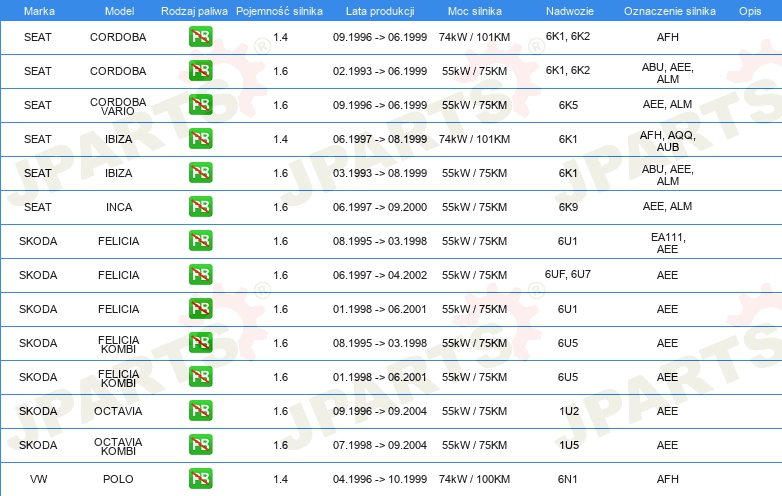
Task: Click the 6K5 body code cell
Action: 568,105
